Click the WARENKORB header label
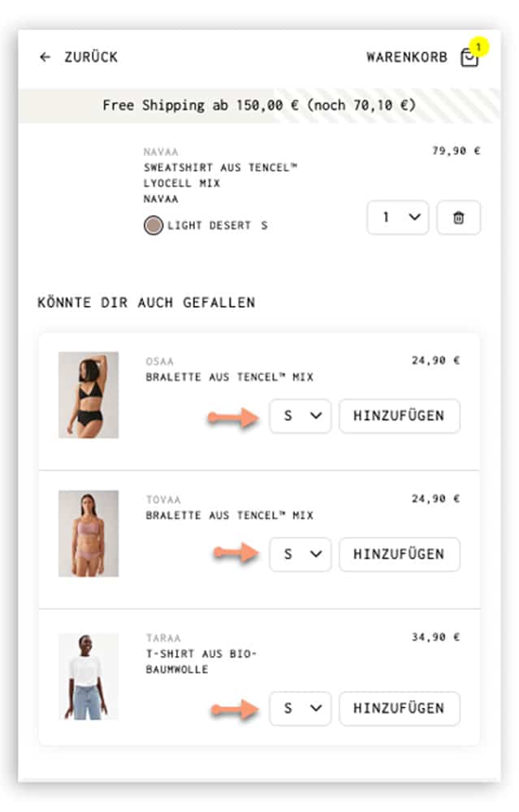This screenshot has width=519, height=812. [x=406, y=57]
